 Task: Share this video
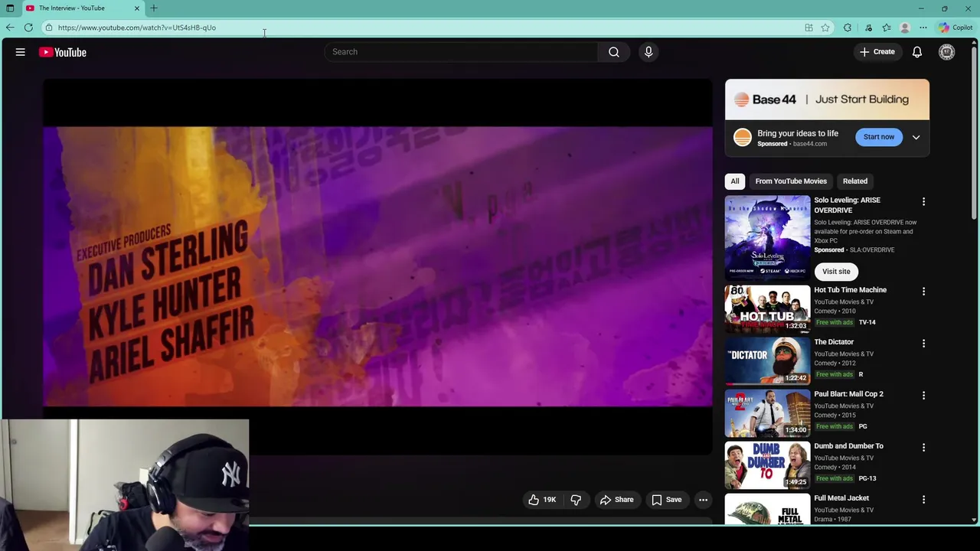616,500
